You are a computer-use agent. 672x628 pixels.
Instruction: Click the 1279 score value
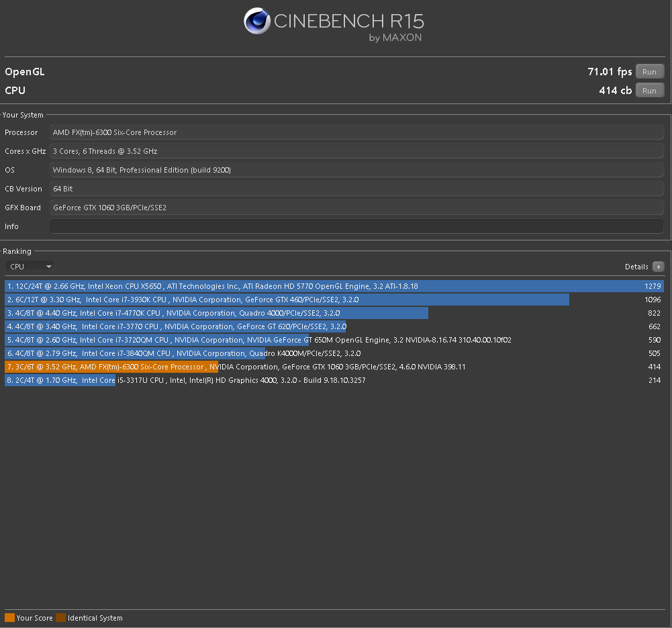pyautogui.click(x=653, y=286)
